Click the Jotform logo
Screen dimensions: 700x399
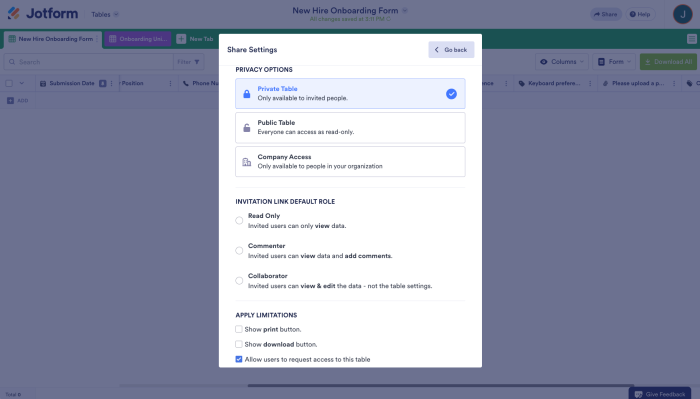coord(43,13)
